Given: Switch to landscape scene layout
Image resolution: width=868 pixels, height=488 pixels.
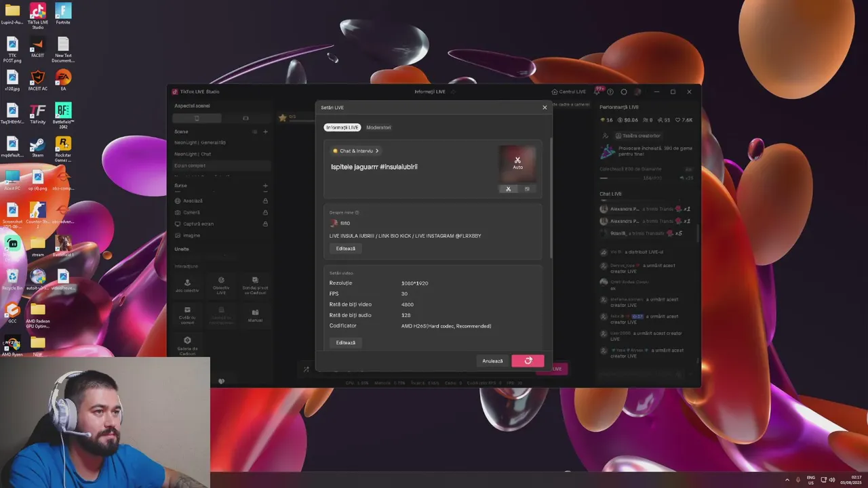Looking at the screenshot, I should 245,118.
